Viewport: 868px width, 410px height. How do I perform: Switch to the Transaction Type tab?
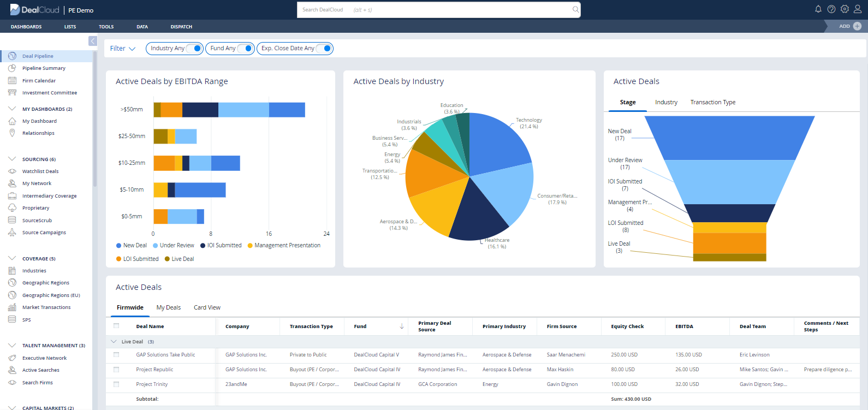[713, 102]
